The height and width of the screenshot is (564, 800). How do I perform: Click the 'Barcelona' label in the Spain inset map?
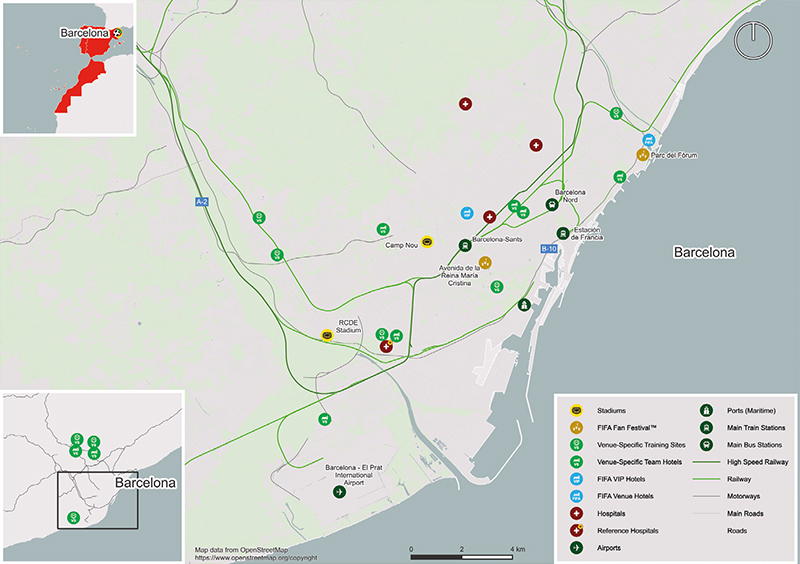click(85, 33)
